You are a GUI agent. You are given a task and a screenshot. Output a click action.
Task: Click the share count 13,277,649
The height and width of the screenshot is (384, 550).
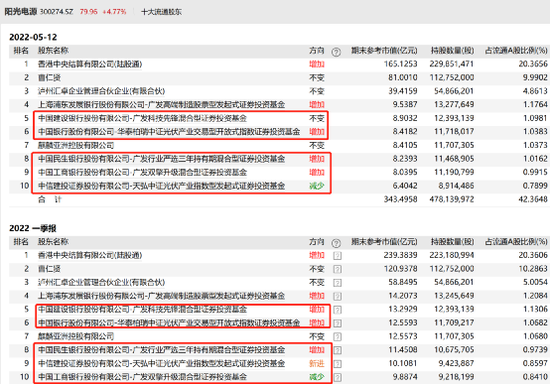[454, 105]
